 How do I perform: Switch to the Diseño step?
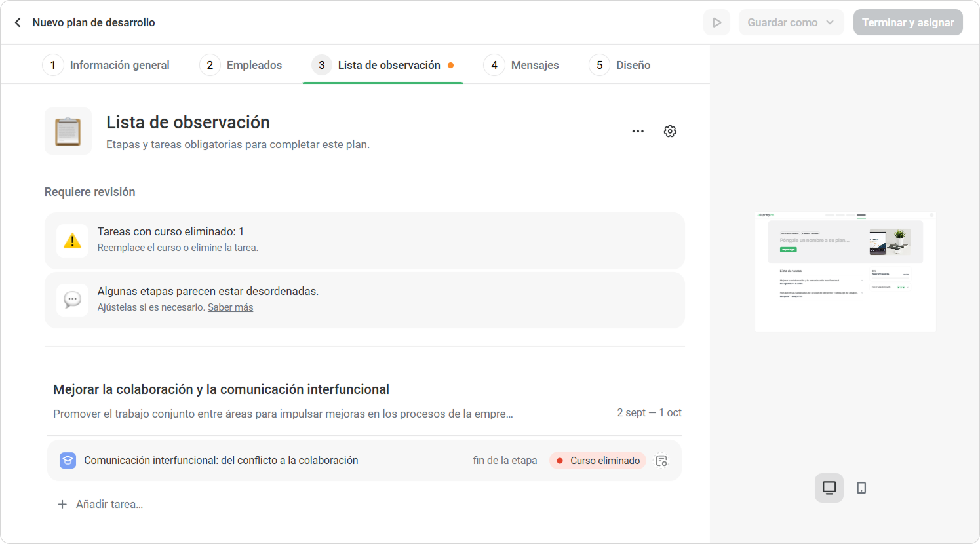click(620, 65)
